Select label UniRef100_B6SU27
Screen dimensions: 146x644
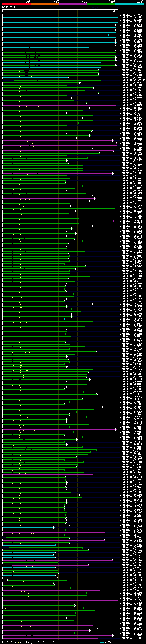[131, 312]
